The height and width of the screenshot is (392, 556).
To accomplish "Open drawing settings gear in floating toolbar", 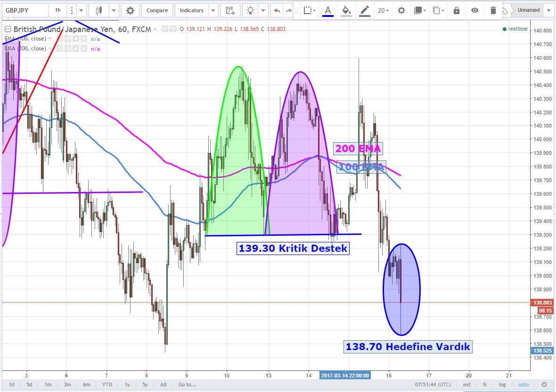I will [401, 10].
